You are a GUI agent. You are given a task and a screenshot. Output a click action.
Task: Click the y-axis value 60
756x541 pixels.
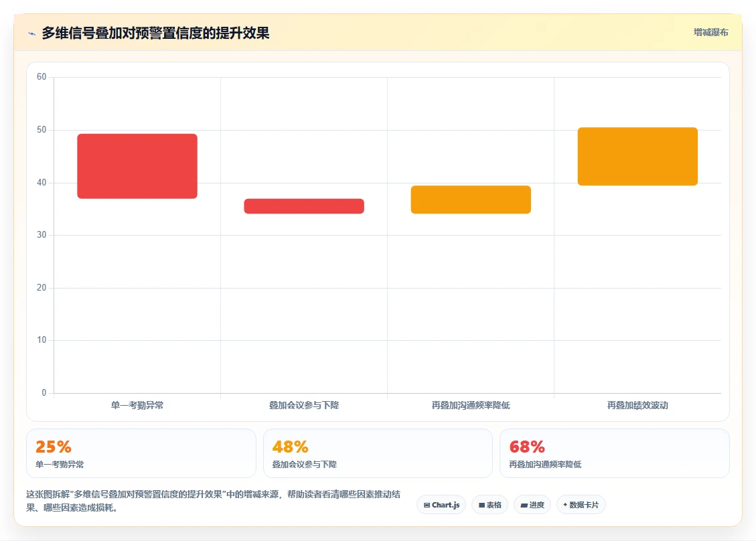pyautogui.click(x=42, y=77)
